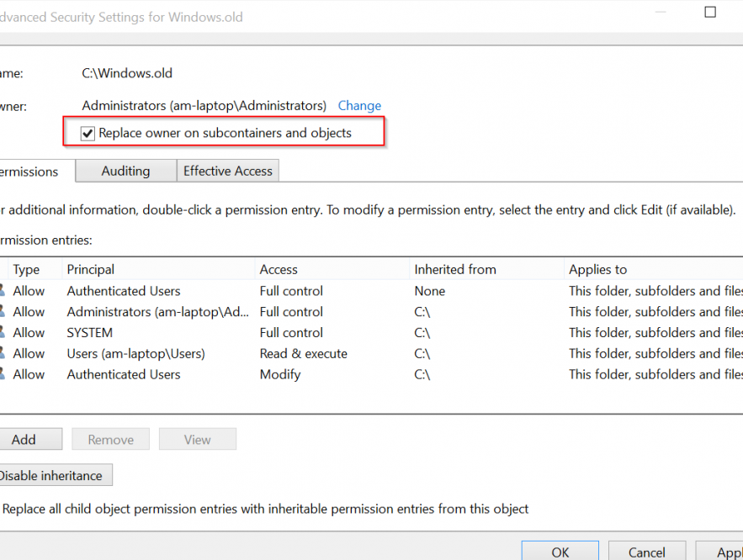Select Authenticated Users entry with Modify access
Screen dimensions: 743x560
coord(124,375)
